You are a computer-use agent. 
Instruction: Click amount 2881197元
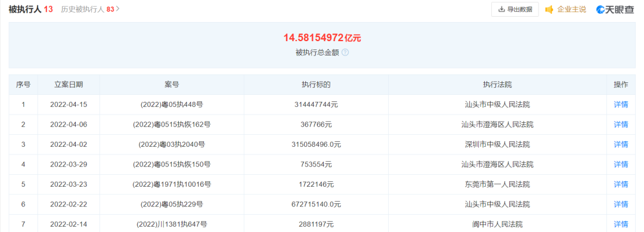[x=316, y=224]
